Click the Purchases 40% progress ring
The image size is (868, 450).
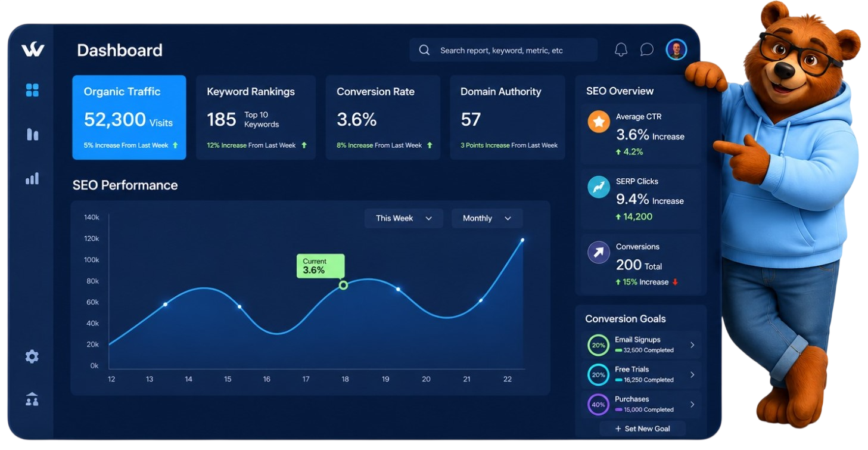(598, 405)
